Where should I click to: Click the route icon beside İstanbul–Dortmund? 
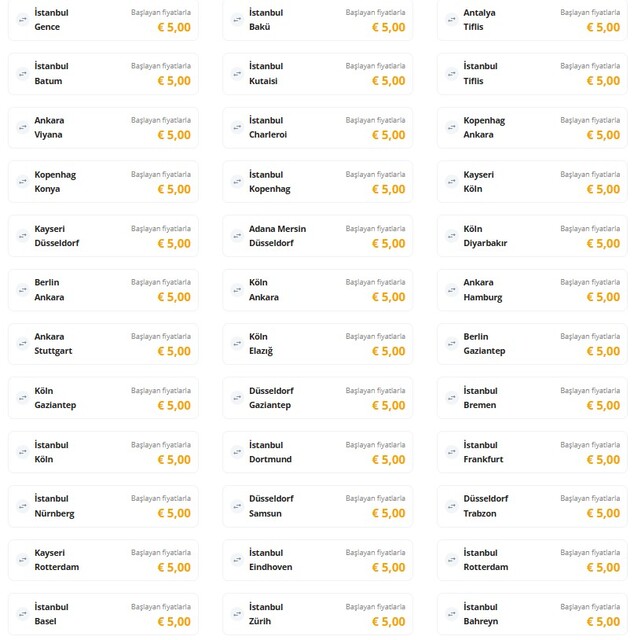(237, 451)
